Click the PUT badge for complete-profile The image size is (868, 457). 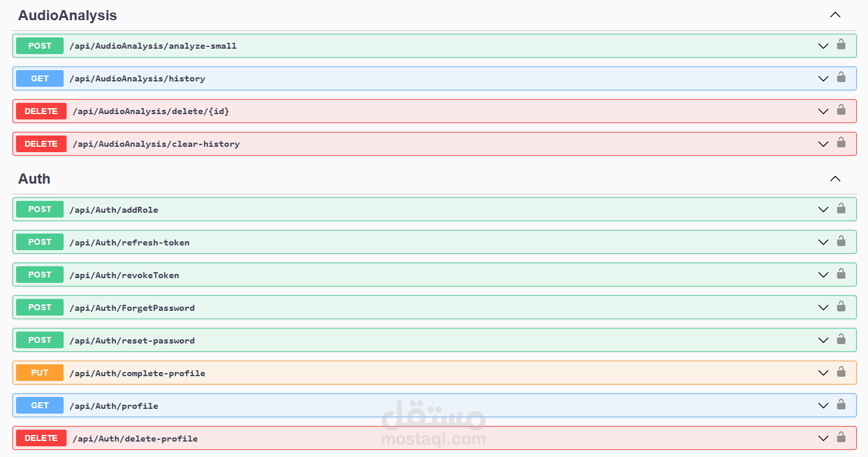(x=40, y=373)
